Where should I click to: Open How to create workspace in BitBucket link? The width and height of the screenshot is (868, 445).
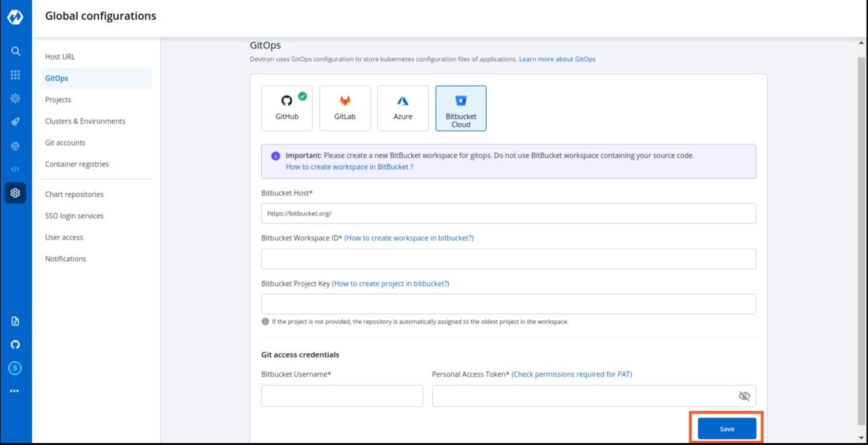coord(349,166)
